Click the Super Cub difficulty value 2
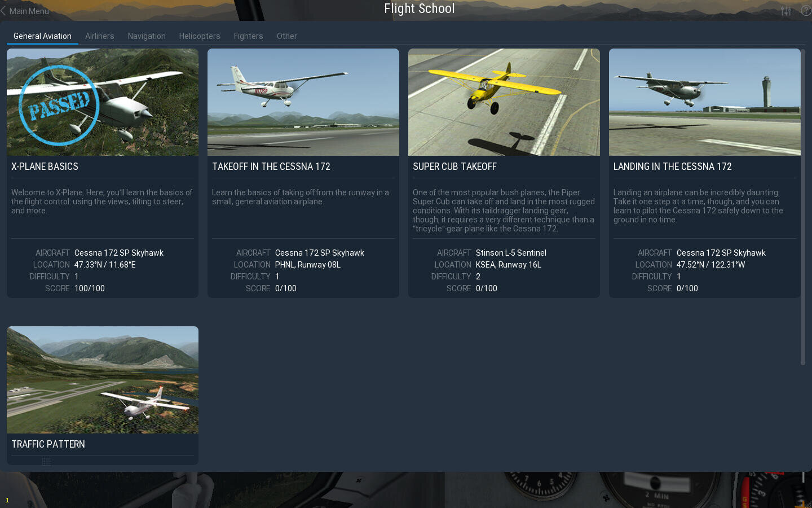The width and height of the screenshot is (812, 508). [x=478, y=277]
